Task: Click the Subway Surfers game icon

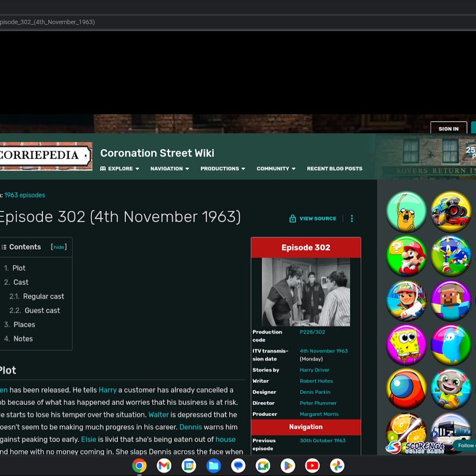Action: pyautogui.click(x=407, y=300)
